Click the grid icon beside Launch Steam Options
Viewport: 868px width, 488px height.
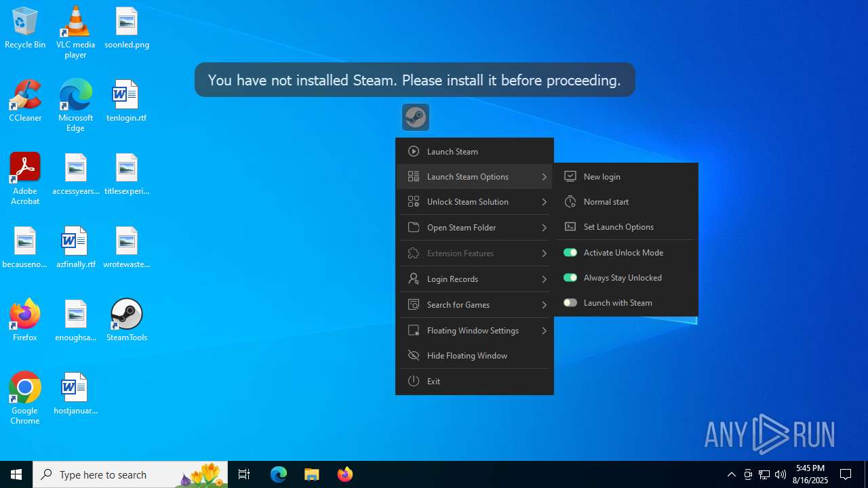[414, 176]
